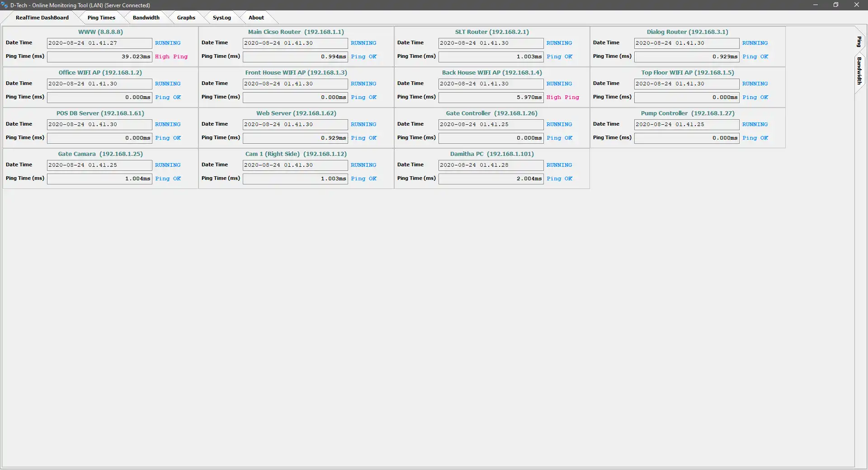Click POS DB Server (192.168.1.61) heading

pos(100,113)
